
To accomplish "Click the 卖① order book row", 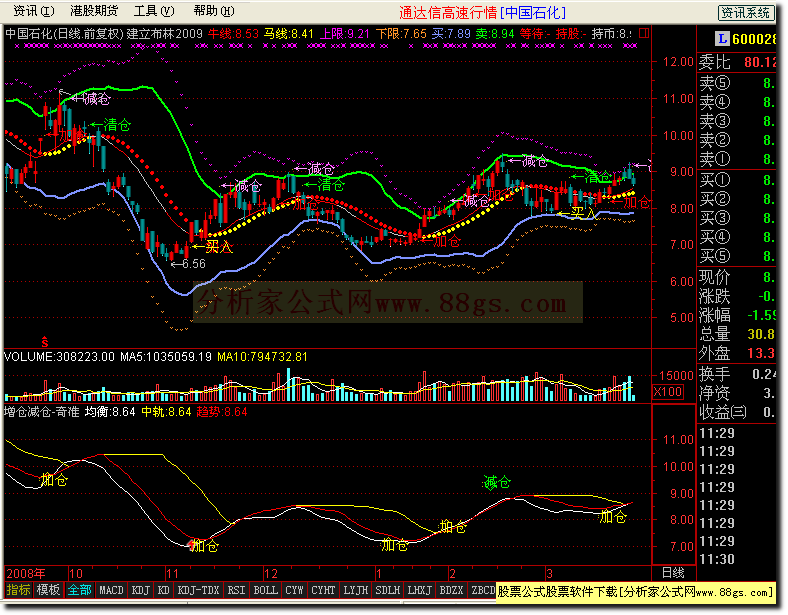I will pos(737,159).
